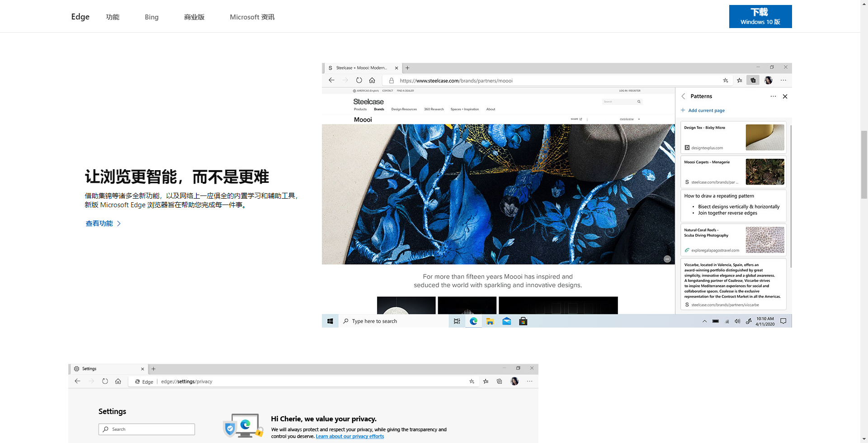The image size is (868, 443).
Task: Open Mail from the taskbar
Action: tap(507, 321)
